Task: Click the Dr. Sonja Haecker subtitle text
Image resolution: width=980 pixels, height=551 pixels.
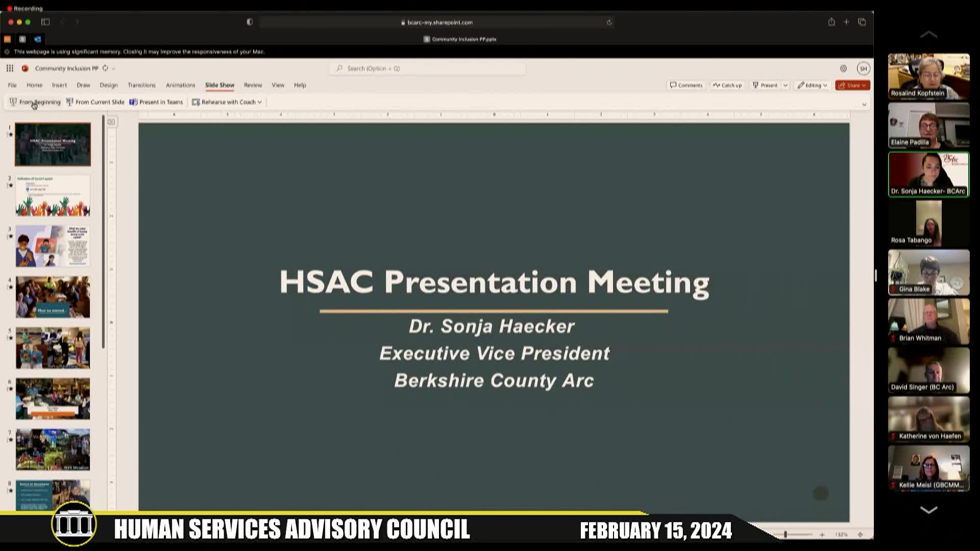Action: (492, 326)
